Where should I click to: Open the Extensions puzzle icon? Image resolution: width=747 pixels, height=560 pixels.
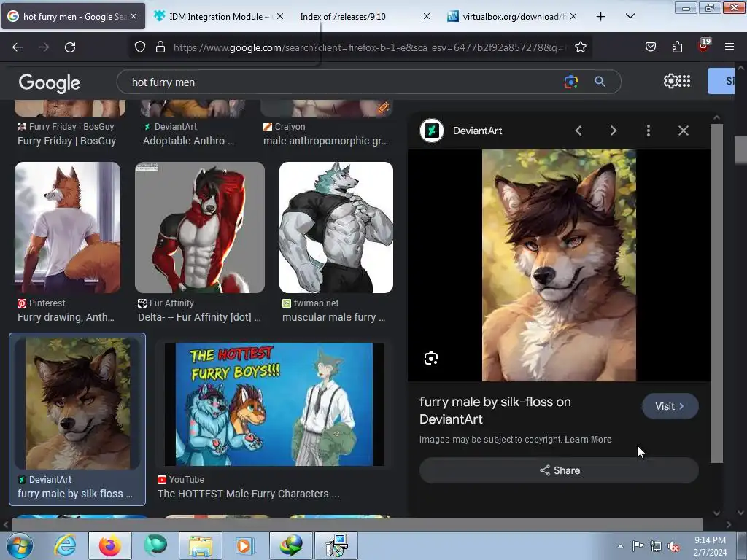[x=677, y=47]
